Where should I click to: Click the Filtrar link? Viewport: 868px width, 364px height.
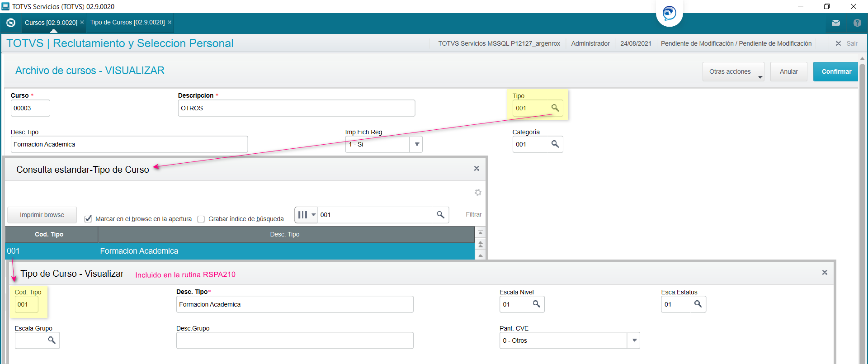(474, 214)
